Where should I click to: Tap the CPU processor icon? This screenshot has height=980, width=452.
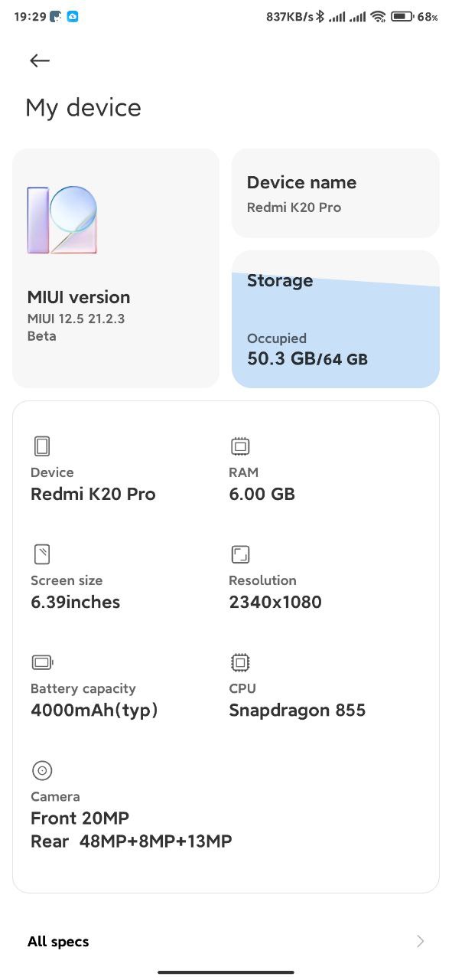[x=240, y=661]
